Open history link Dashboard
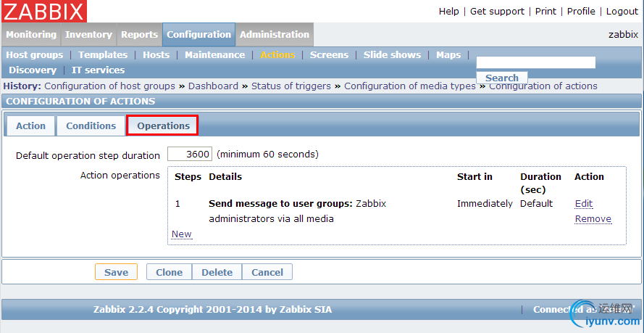644x333 pixels. [x=213, y=86]
